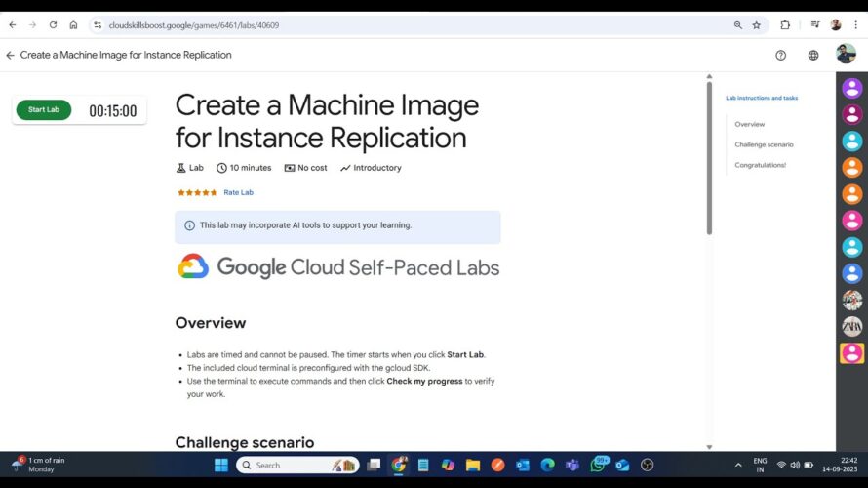This screenshot has height=488, width=868.
Task: Click the scroll down arrow of the lab content
Action: 709,447
